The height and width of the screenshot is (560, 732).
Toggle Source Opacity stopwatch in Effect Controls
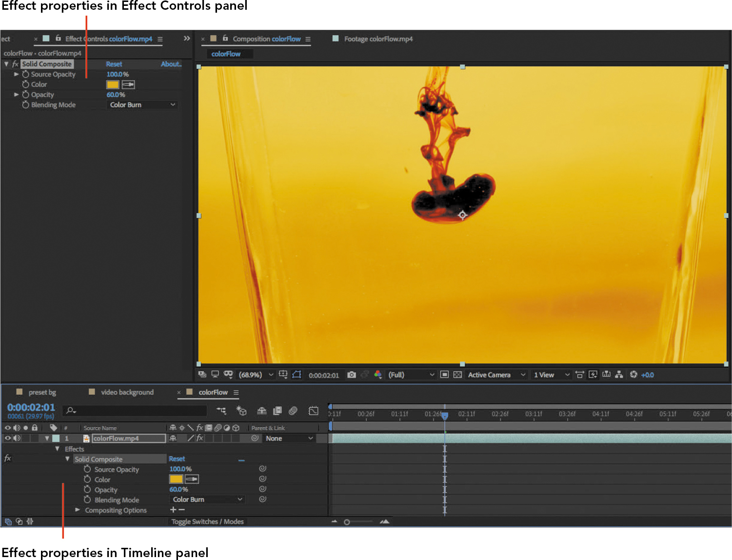click(x=25, y=74)
